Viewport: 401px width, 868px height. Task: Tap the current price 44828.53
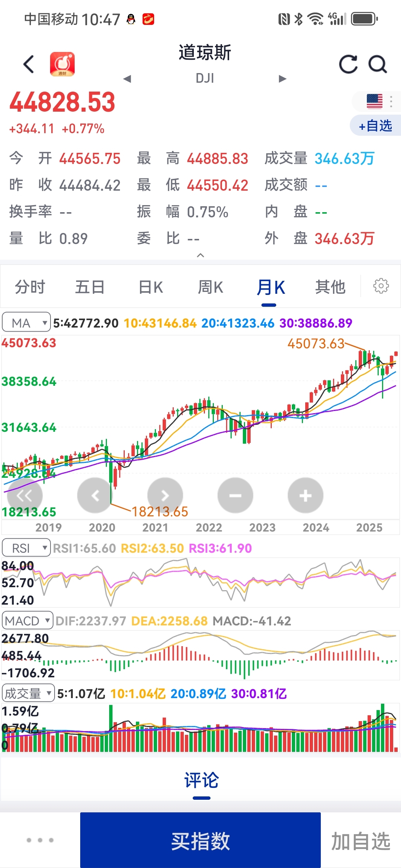point(62,102)
